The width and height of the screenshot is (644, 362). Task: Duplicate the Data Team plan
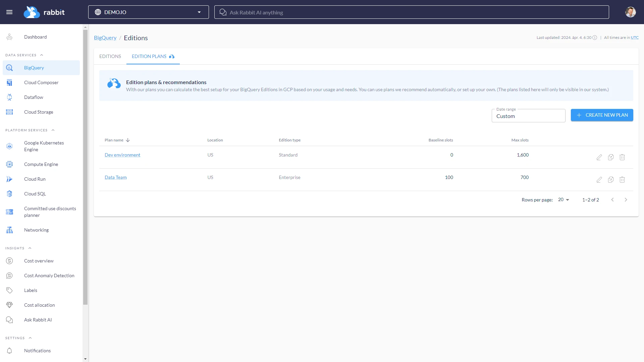610,180
